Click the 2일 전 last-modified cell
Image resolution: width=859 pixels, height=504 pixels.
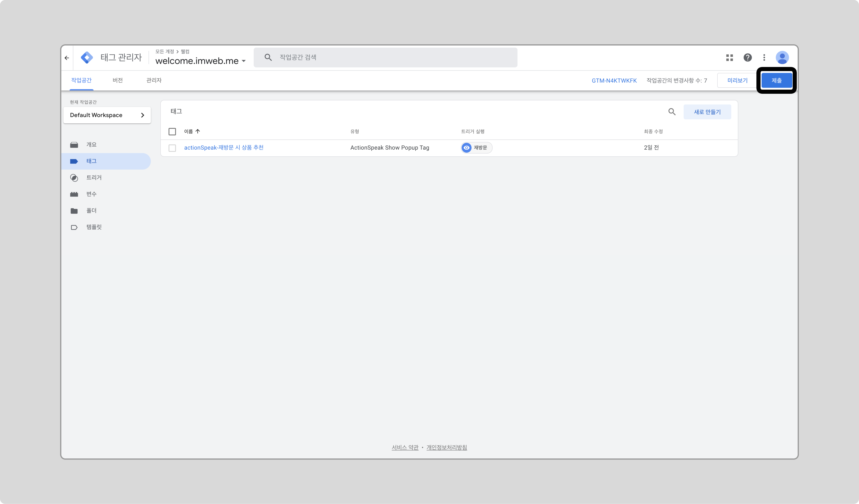coord(651,148)
